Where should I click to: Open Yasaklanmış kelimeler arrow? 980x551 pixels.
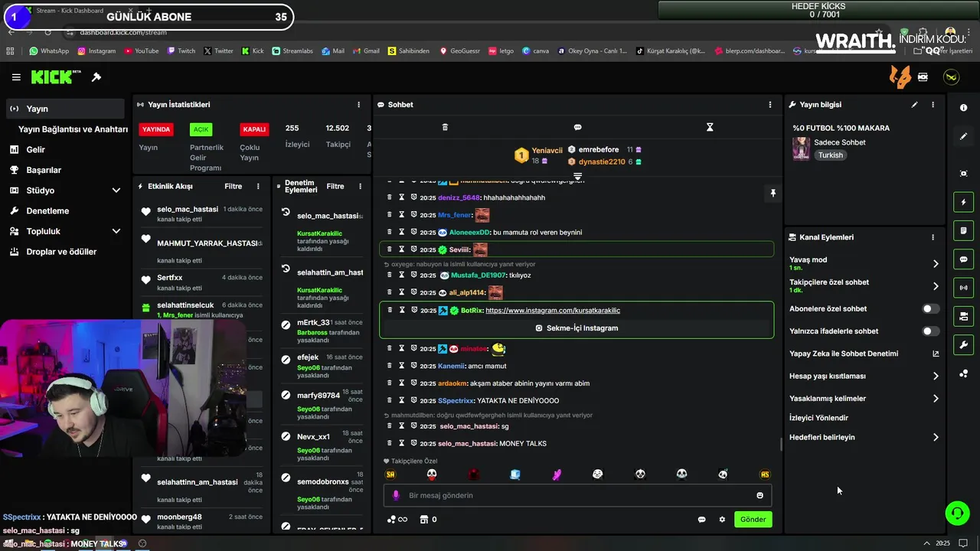936,399
